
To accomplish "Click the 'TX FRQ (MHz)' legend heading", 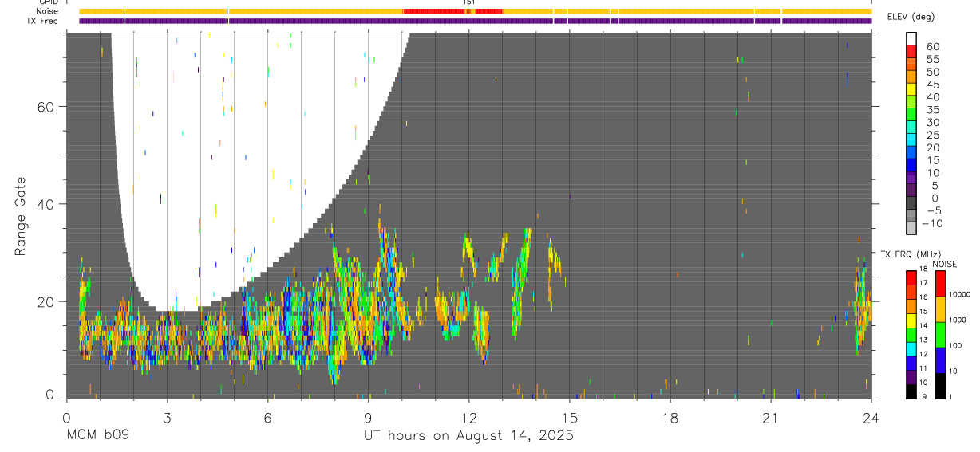I will 907,254.
